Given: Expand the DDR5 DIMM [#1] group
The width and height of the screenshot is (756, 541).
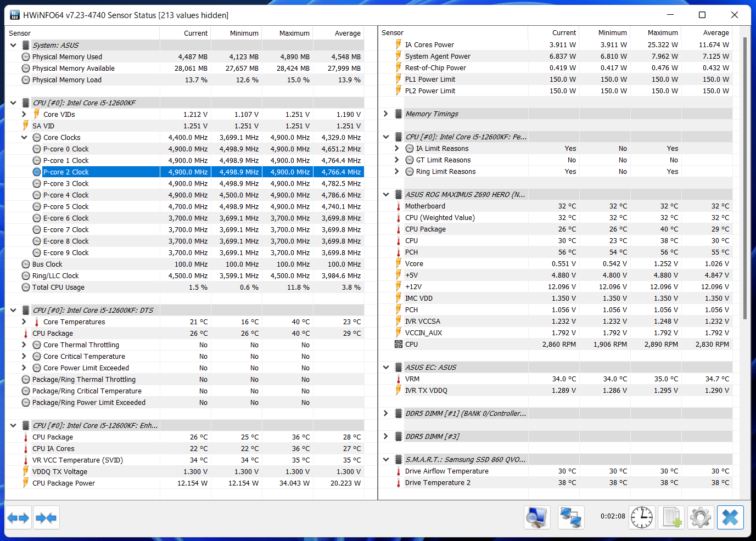Looking at the screenshot, I should point(386,413).
